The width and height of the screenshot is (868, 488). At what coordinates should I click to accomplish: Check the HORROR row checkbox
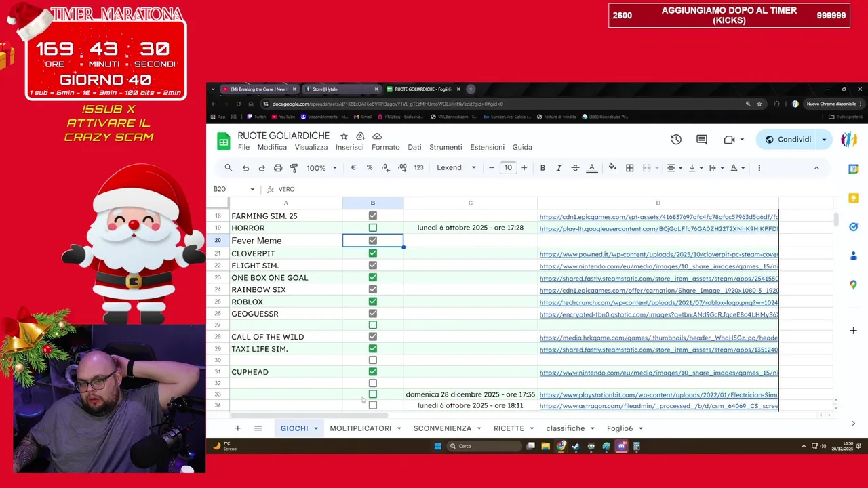(372, 228)
